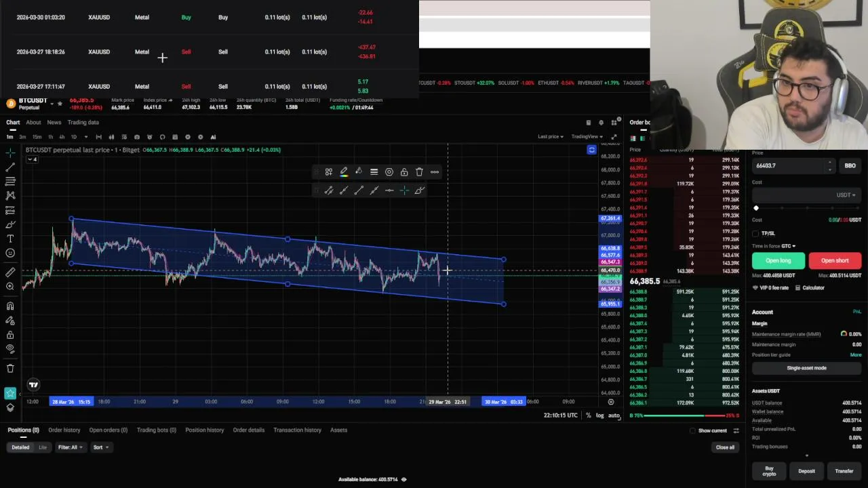
Task: Take a chart snapshot camera icon
Action: pos(136,137)
